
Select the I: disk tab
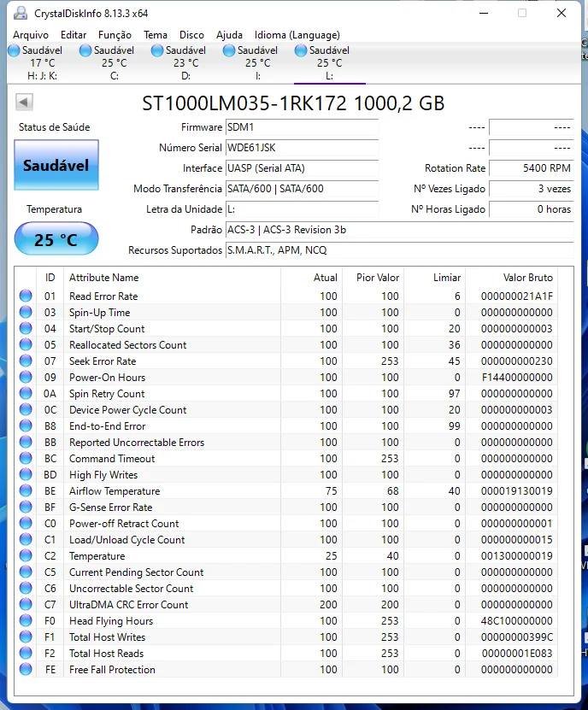click(x=258, y=63)
